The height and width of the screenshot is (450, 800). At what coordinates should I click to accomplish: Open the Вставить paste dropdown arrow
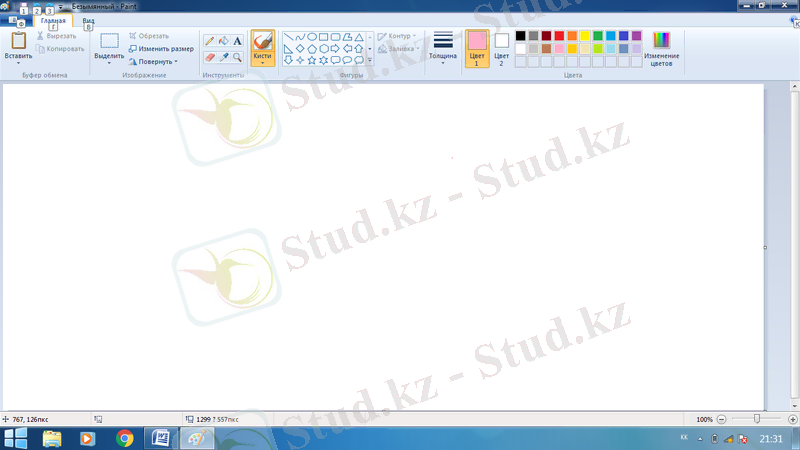click(18, 63)
